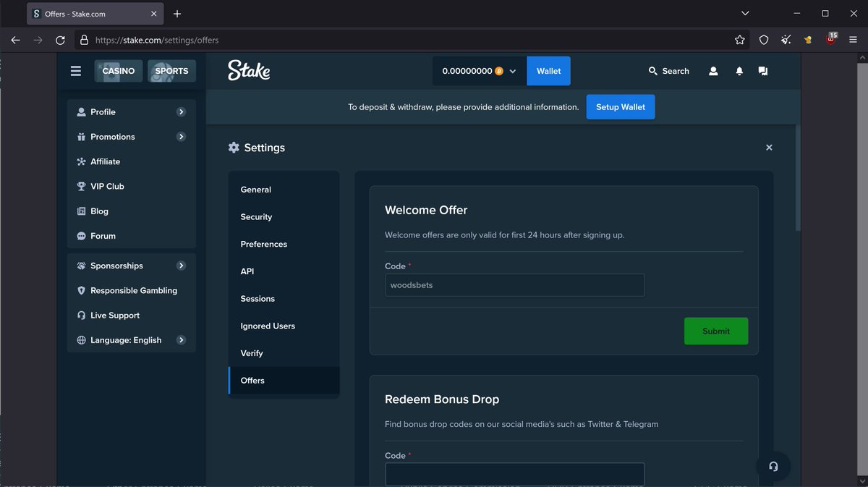Close the Settings panel with X

[x=769, y=147]
